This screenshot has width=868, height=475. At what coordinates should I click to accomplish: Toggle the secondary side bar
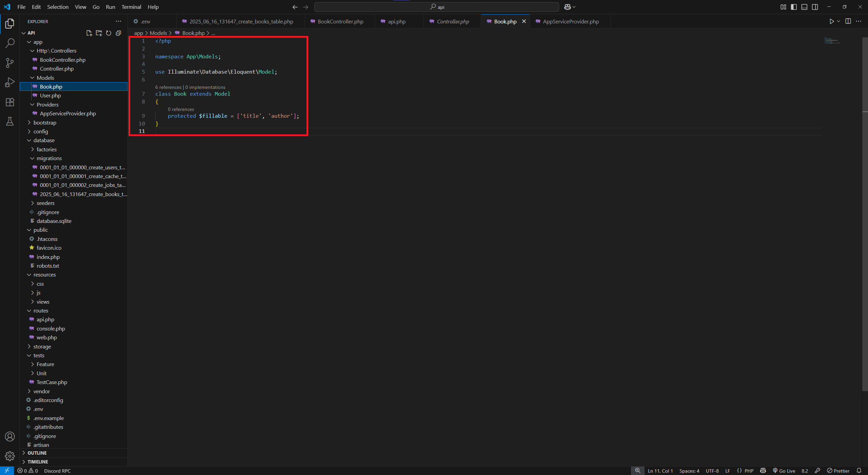coord(815,7)
